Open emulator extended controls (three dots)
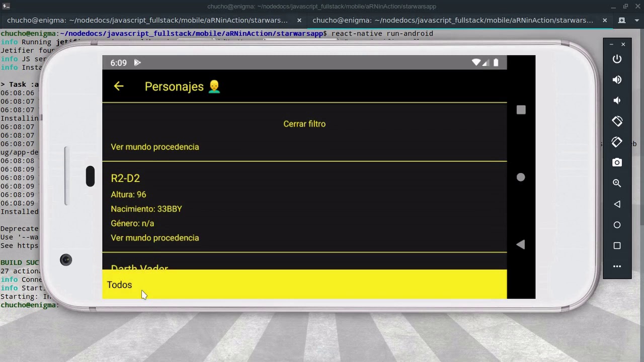 [x=617, y=266]
